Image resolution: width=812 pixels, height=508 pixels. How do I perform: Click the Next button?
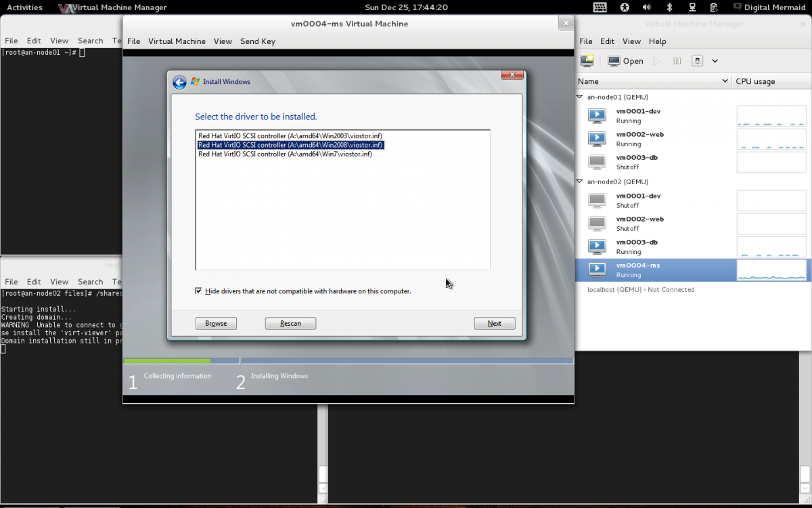494,323
